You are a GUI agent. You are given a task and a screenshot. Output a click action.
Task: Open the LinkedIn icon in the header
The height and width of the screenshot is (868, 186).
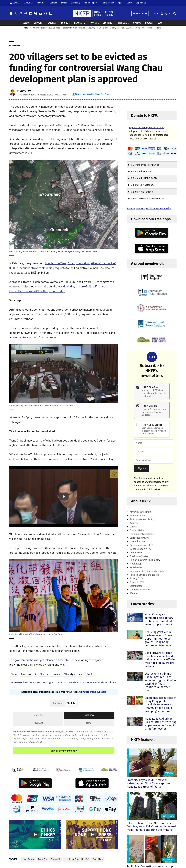31,13
